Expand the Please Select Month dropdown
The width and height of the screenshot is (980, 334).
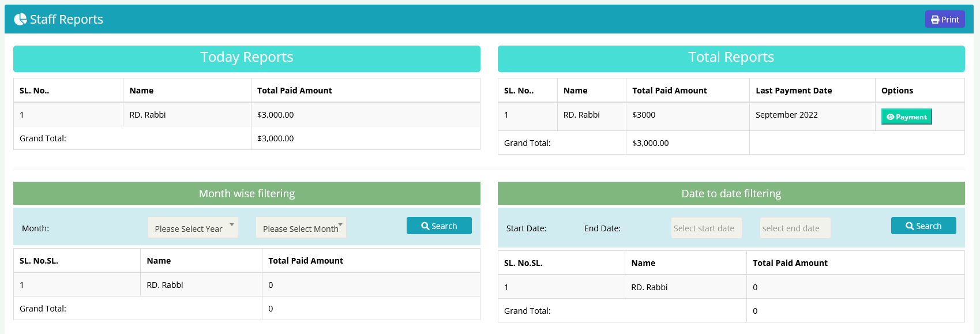click(301, 228)
